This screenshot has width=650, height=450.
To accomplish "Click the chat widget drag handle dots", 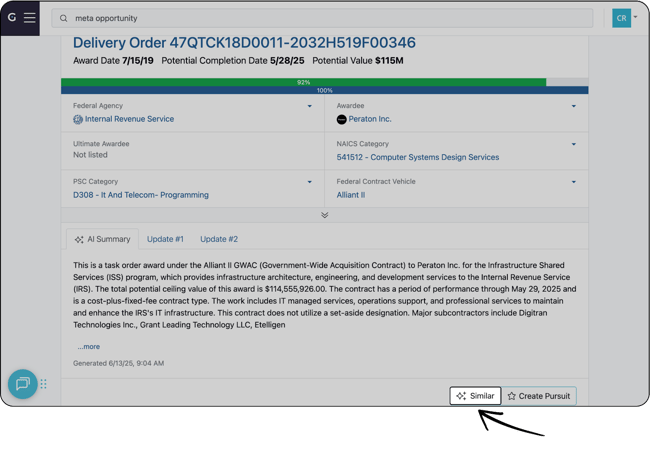I will point(44,384).
